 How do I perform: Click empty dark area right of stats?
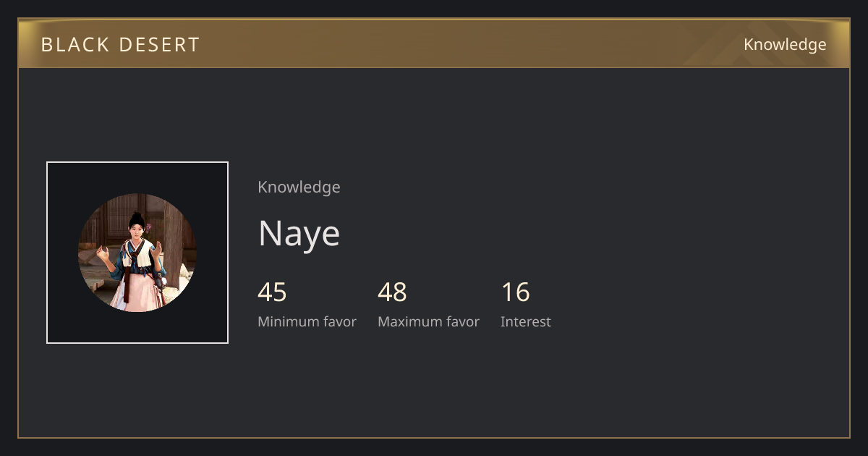(694, 304)
